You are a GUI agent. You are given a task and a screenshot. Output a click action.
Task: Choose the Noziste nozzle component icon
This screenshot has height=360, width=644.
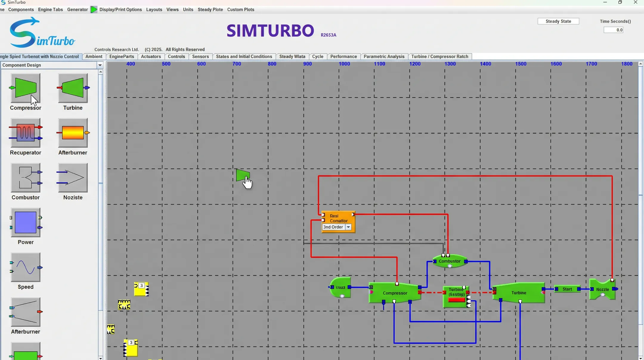(x=73, y=178)
